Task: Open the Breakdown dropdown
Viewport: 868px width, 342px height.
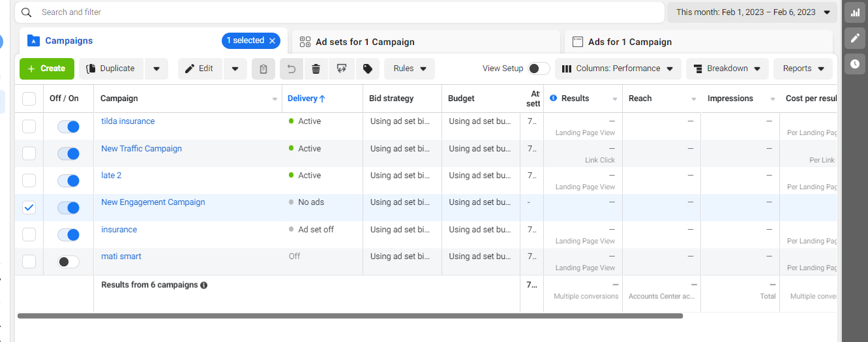Action: coord(727,69)
